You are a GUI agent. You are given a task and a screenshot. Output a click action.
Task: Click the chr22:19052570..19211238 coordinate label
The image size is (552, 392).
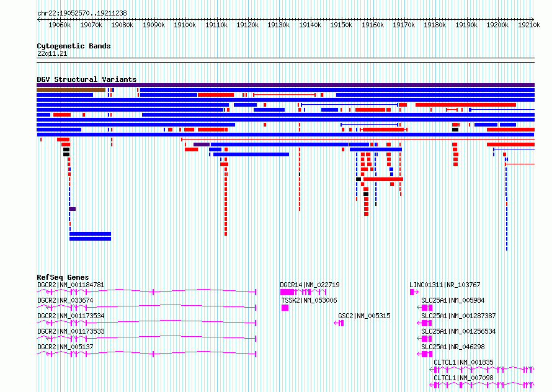click(x=82, y=13)
